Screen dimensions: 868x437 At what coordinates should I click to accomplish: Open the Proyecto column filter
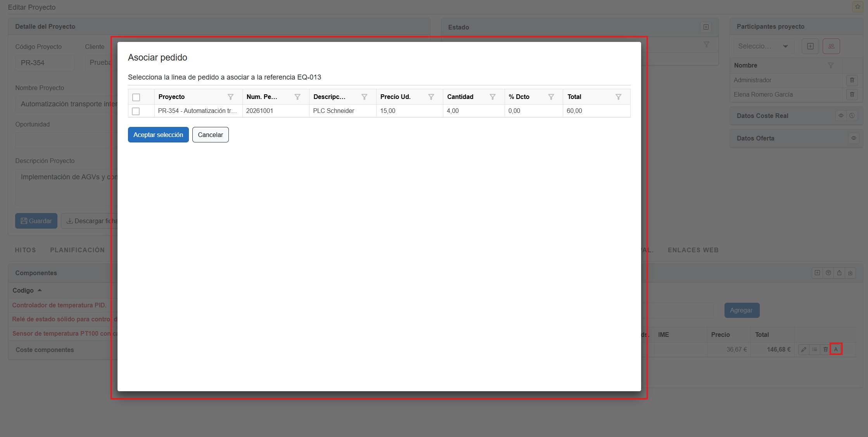coord(230,97)
